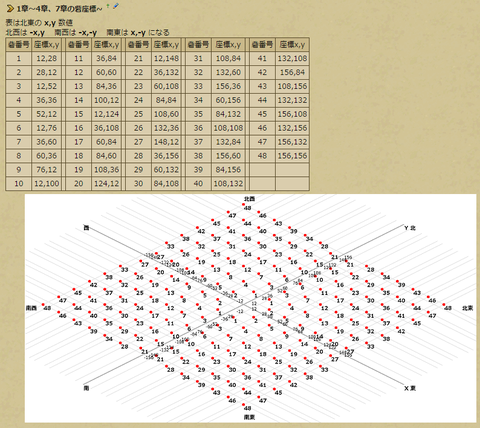Select the coordinate cell 156,132
Image resolution: width=480 pixels, height=428 pixels.
292,142
